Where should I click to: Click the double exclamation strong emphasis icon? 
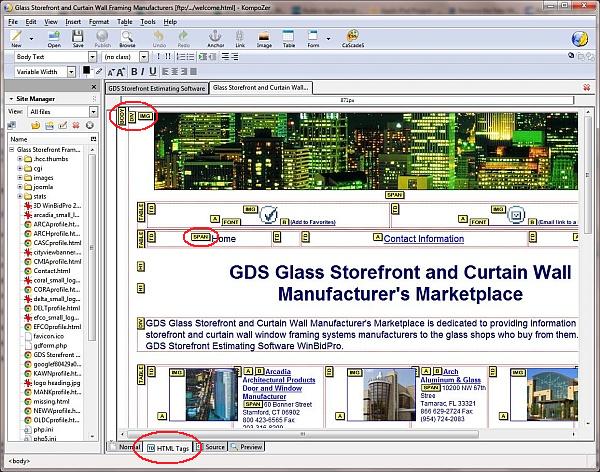[168, 57]
